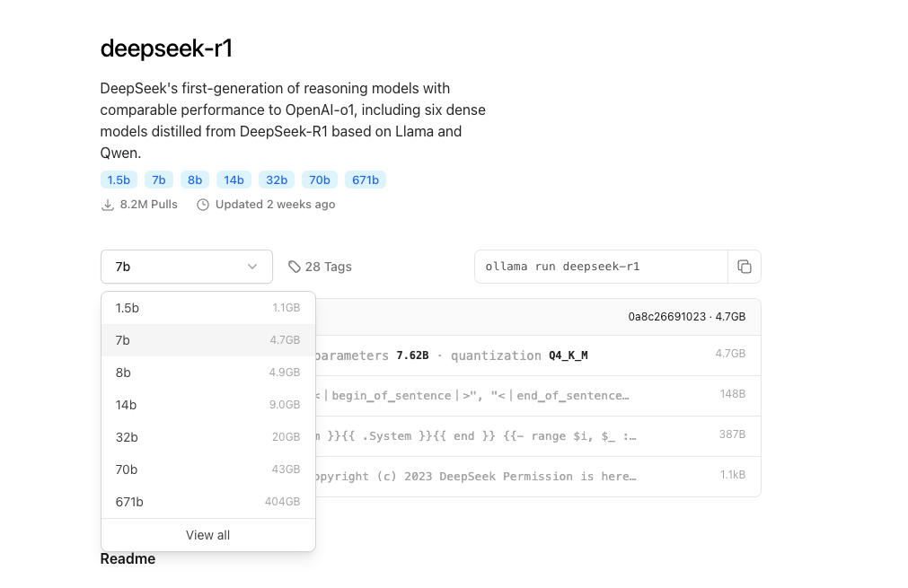The width and height of the screenshot is (908, 588).
Task: Click the clock icon beside Updated
Action: click(x=203, y=205)
